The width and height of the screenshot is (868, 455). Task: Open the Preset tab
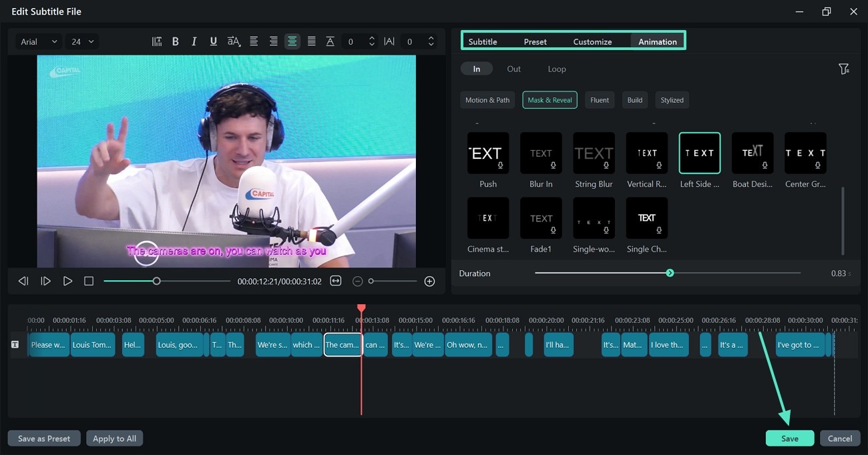pos(535,41)
